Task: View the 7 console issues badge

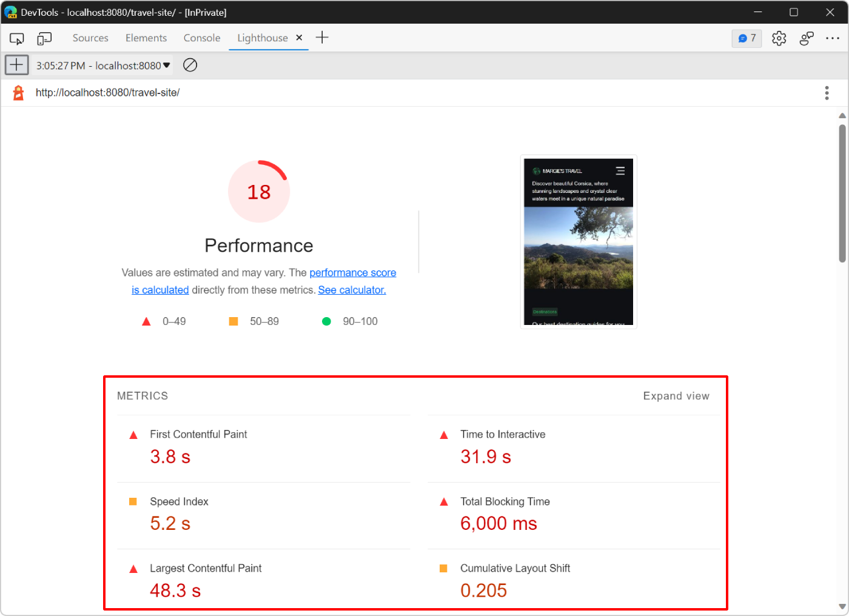Action: click(747, 38)
